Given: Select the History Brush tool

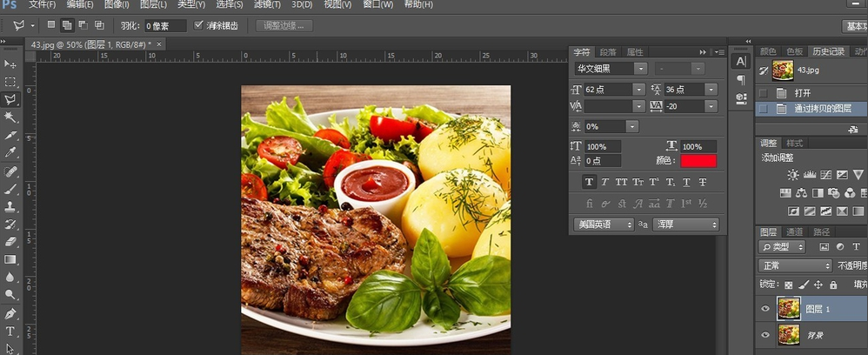Looking at the screenshot, I should (x=10, y=224).
